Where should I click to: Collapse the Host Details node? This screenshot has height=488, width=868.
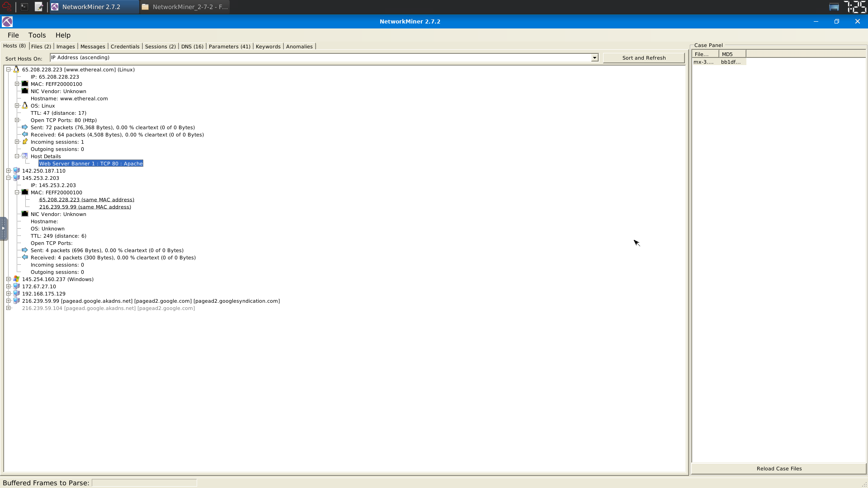coord(17,156)
